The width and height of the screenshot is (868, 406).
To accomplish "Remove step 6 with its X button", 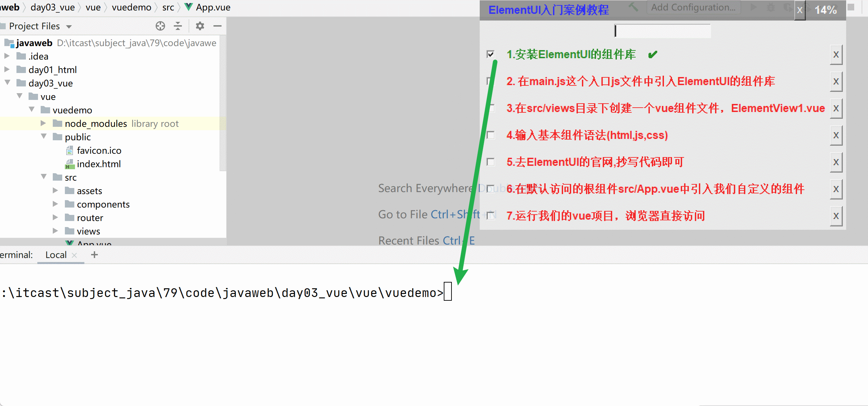I will (836, 189).
